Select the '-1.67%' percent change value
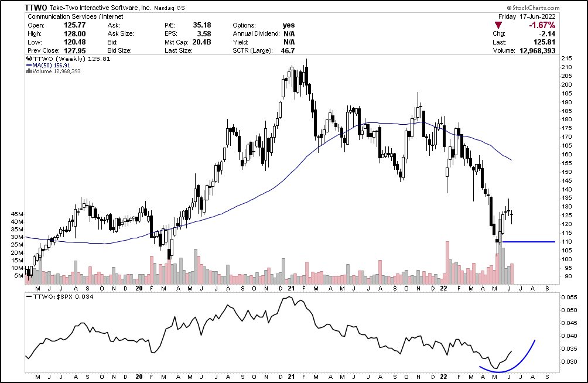588x383 pixels. pos(542,25)
